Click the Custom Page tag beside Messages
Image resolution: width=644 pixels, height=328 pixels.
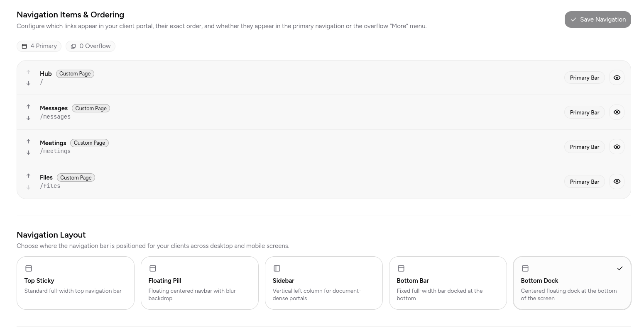click(x=91, y=108)
